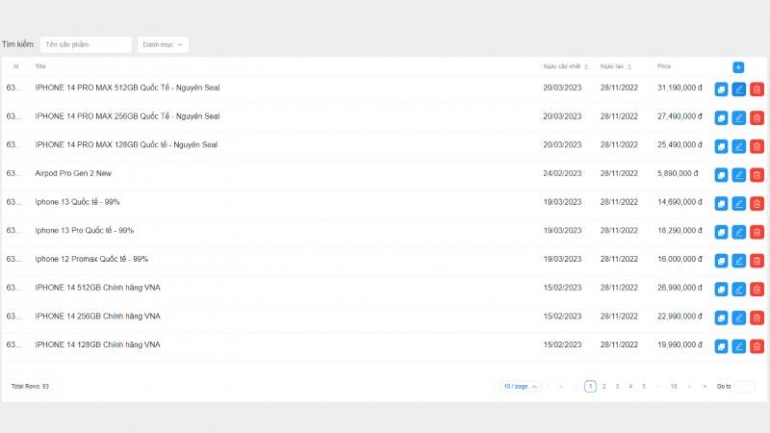770x433 pixels.
Task: Copy the Airpod Pro Gen 2 New row
Action: tap(721, 175)
